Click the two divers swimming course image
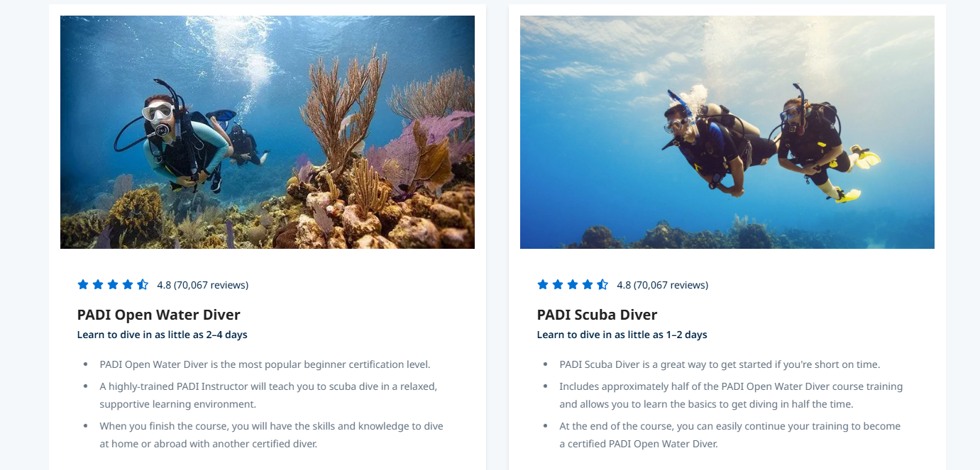 tap(727, 132)
